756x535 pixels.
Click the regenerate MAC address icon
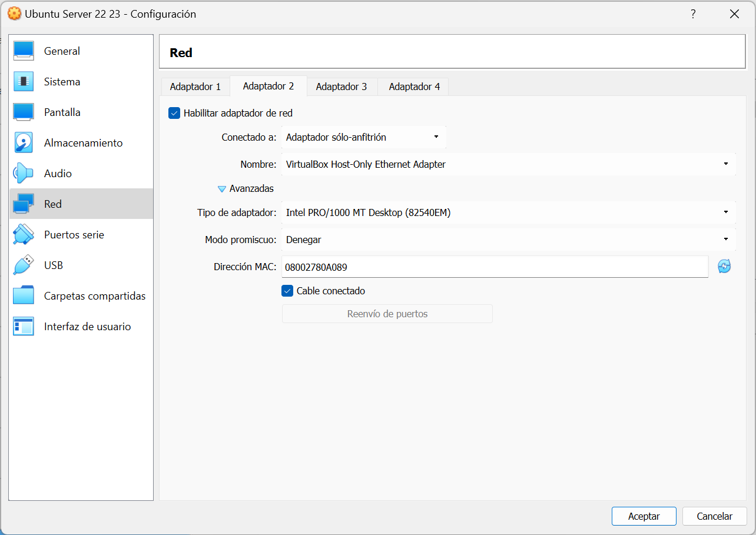tap(724, 267)
